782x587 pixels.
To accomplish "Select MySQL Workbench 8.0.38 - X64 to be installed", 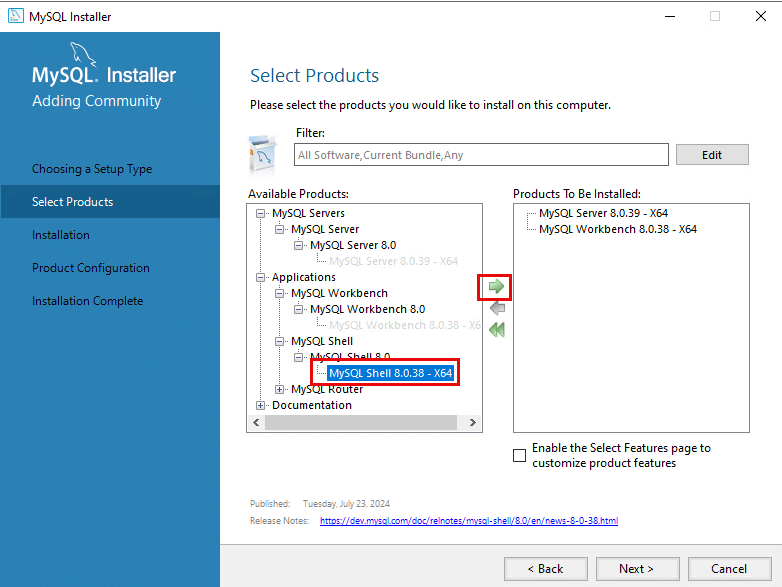I will pyautogui.click(x=617, y=229).
